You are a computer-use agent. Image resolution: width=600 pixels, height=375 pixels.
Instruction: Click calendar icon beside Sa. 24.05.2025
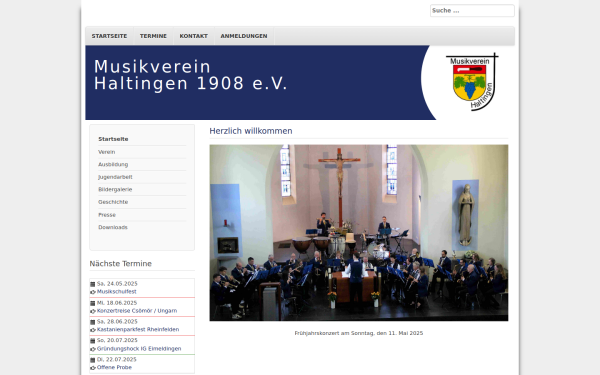coord(92,284)
